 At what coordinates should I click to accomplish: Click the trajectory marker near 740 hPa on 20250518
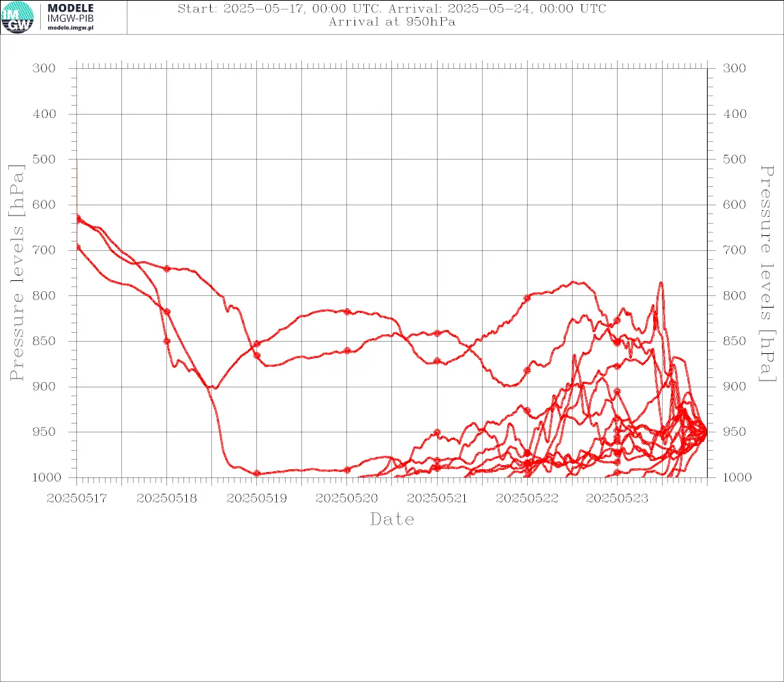(x=167, y=269)
